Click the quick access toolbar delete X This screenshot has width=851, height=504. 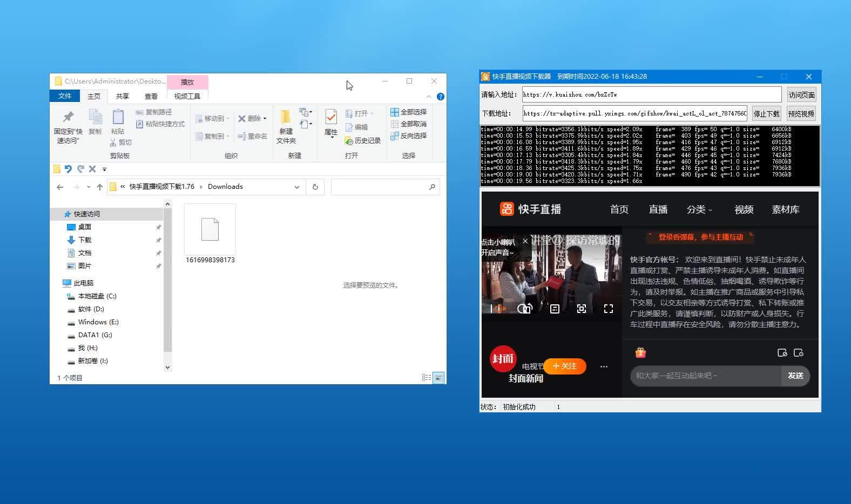92,169
